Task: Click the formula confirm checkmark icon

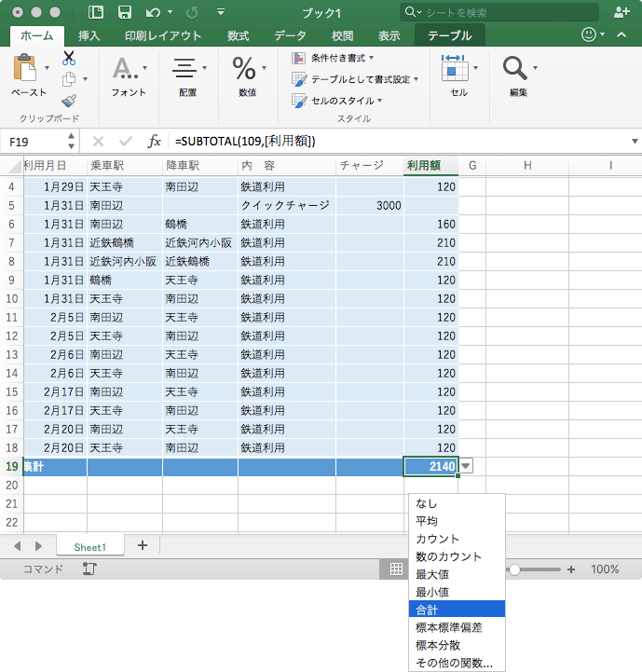Action: (126, 141)
